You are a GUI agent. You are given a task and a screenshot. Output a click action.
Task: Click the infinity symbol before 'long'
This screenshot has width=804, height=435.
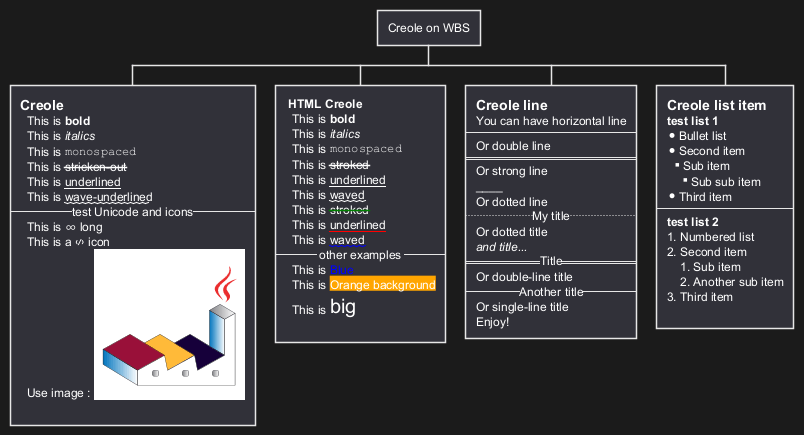71,227
